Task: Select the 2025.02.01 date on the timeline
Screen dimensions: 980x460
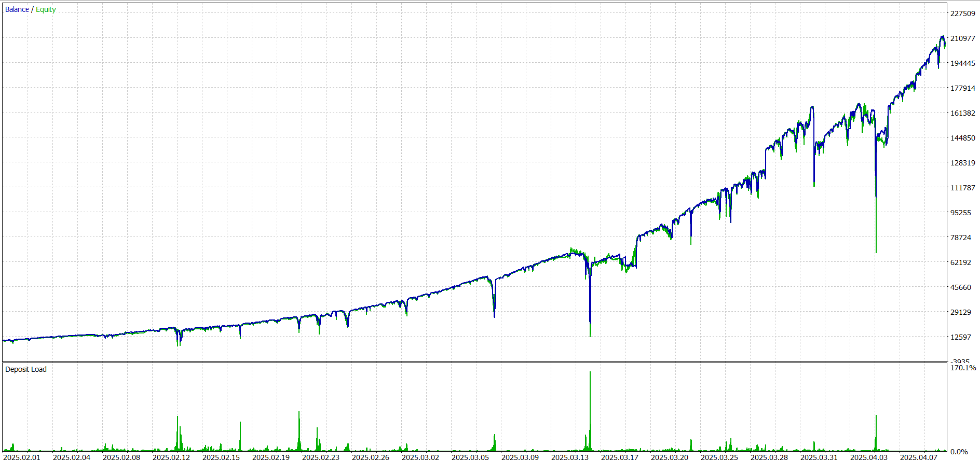Action: (22, 457)
